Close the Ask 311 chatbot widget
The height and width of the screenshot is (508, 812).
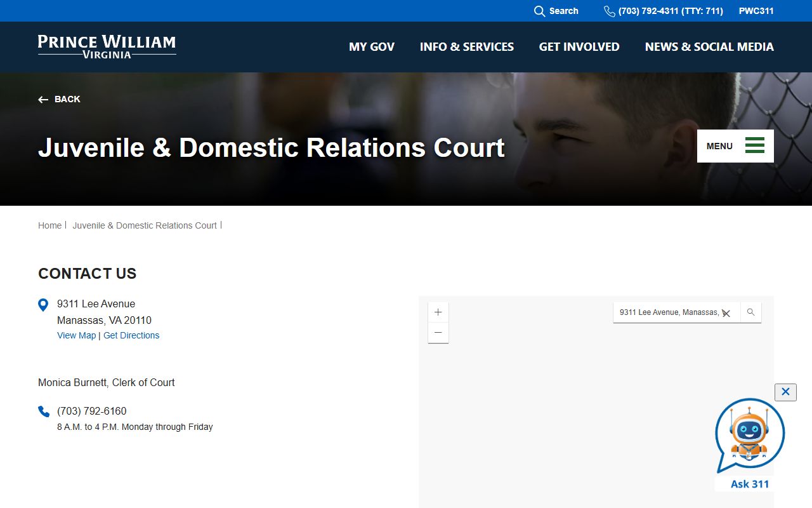point(785,392)
